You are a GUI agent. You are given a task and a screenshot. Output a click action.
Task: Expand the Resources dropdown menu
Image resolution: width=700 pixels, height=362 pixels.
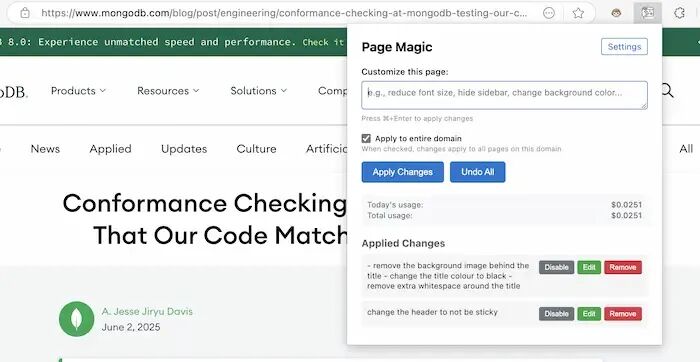168,91
